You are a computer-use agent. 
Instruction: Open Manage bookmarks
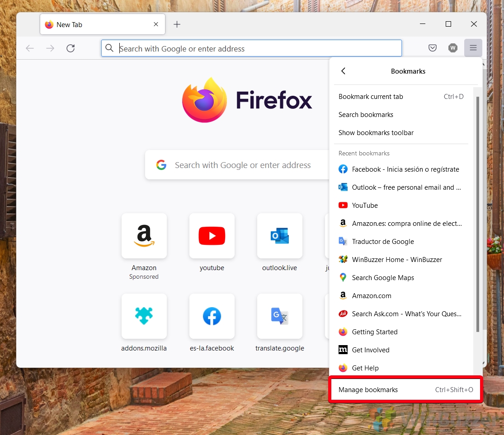coord(405,390)
